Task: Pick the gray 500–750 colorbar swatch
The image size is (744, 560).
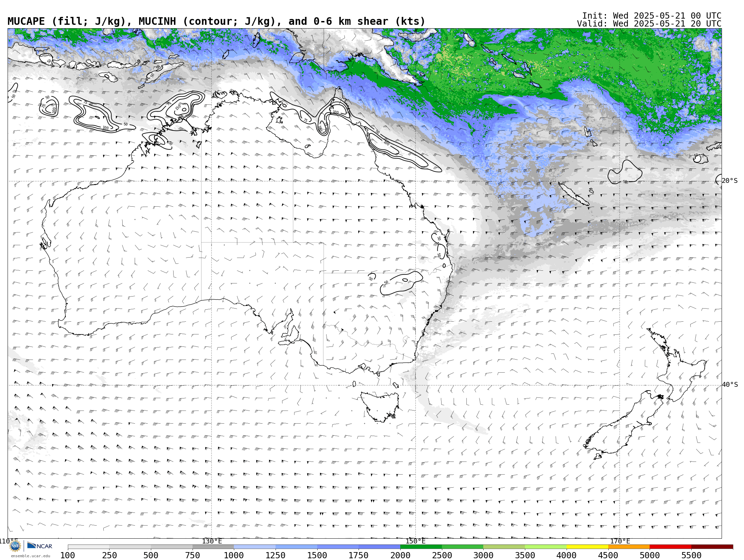Action: [x=172, y=547]
